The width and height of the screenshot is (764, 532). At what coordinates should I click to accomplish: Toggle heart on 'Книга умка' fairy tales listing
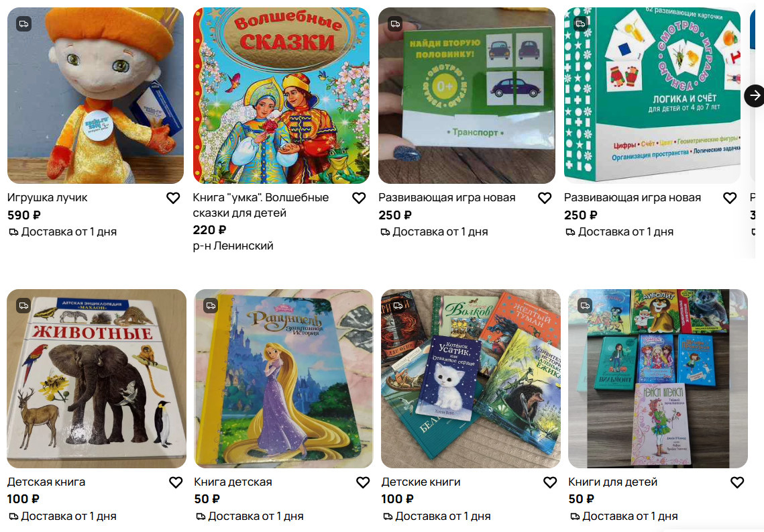[x=359, y=198]
